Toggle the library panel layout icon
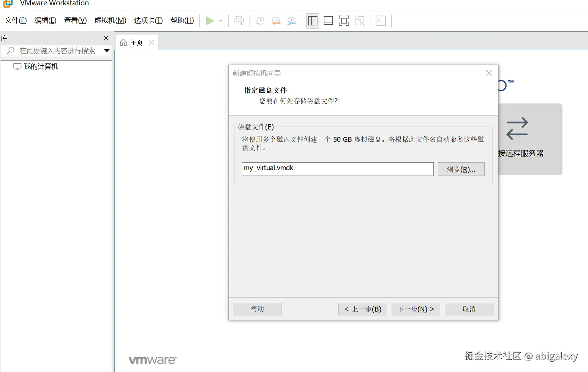Viewport: 588px width, 372px height. pyautogui.click(x=312, y=21)
